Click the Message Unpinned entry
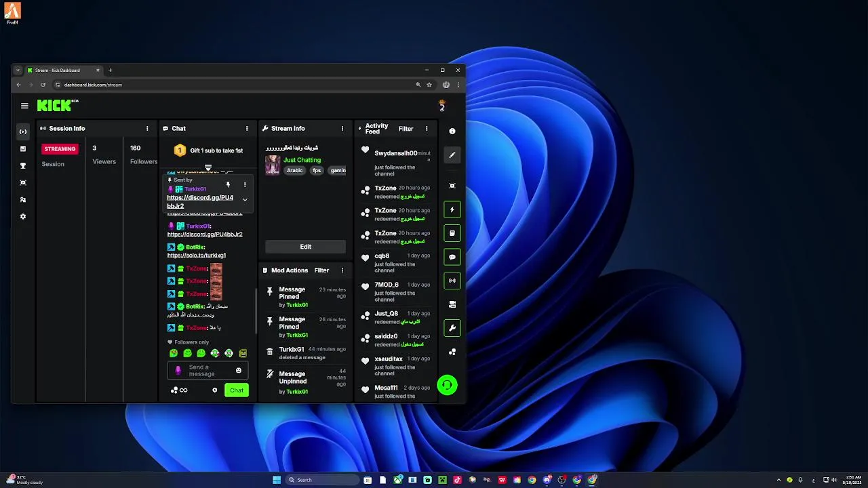Viewport: 868px width, 488px height. tap(305, 382)
